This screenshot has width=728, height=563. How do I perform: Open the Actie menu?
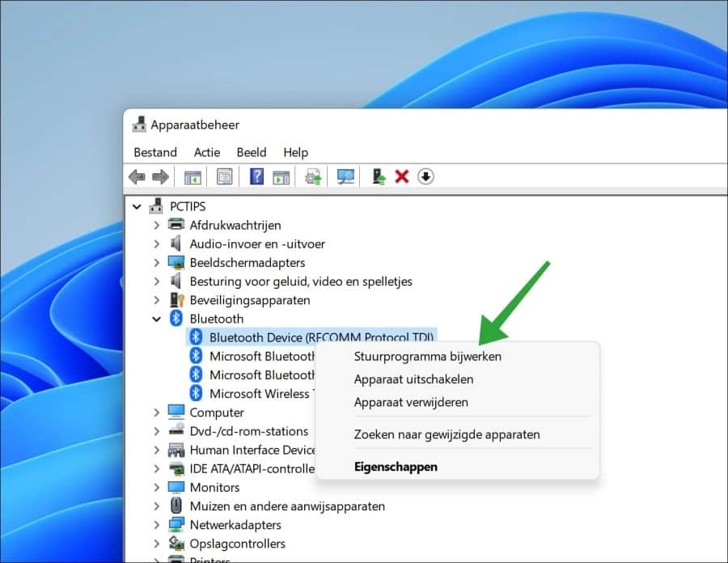click(206, 152)
